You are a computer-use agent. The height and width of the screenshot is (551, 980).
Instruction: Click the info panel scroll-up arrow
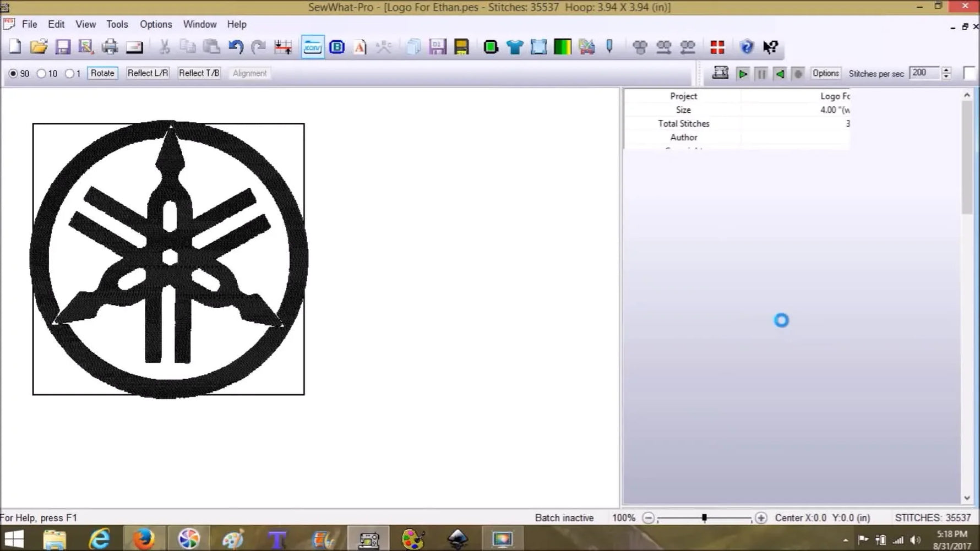(967, 95)
